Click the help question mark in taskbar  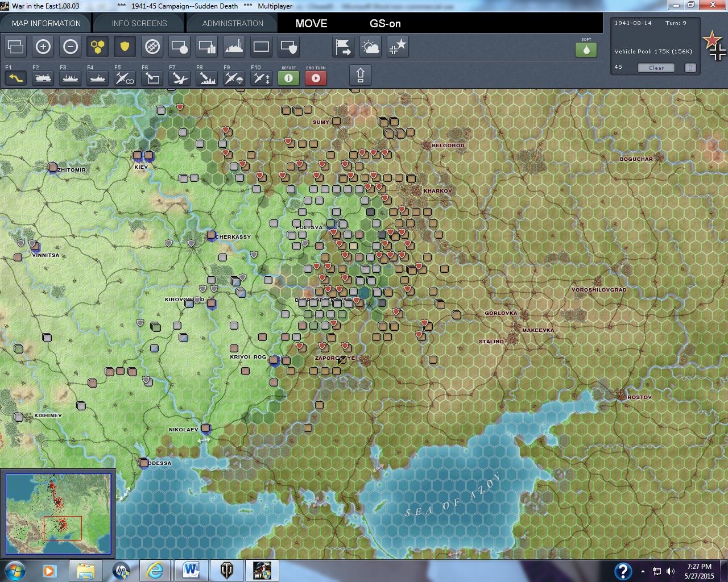623,571
